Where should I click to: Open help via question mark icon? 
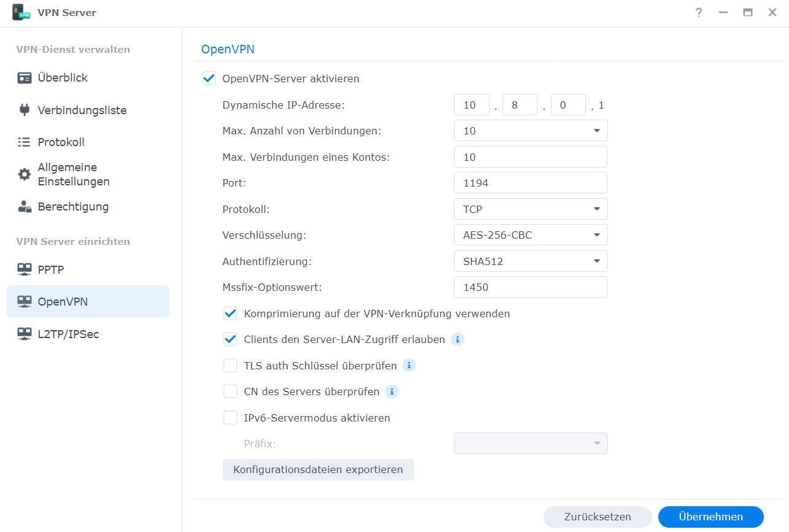point(699,12)
